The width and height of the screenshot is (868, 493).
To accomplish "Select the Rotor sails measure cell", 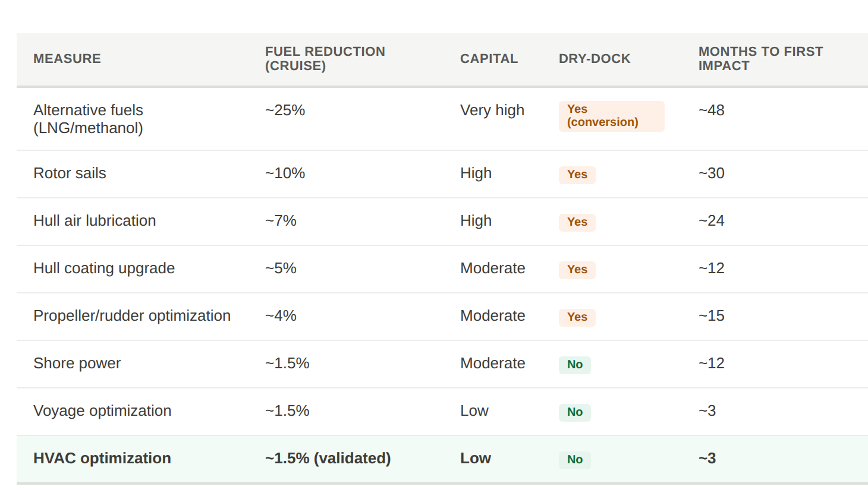I will coord(70,173).
